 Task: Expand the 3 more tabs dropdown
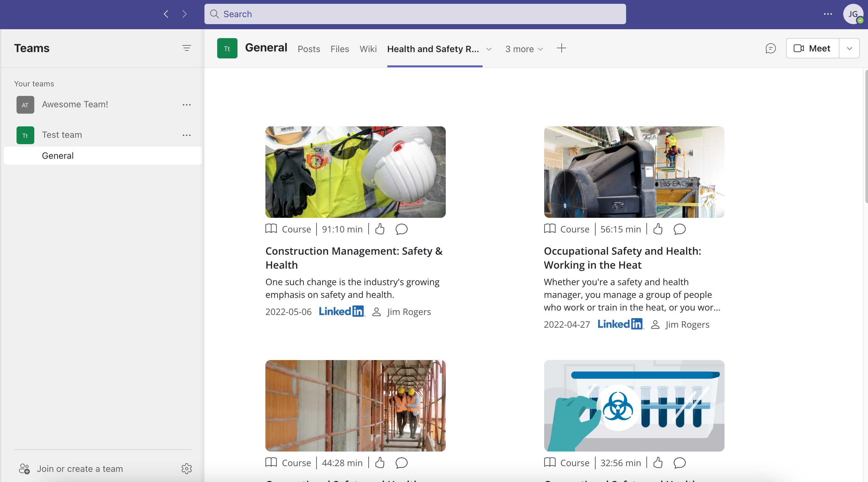(524, 49)
